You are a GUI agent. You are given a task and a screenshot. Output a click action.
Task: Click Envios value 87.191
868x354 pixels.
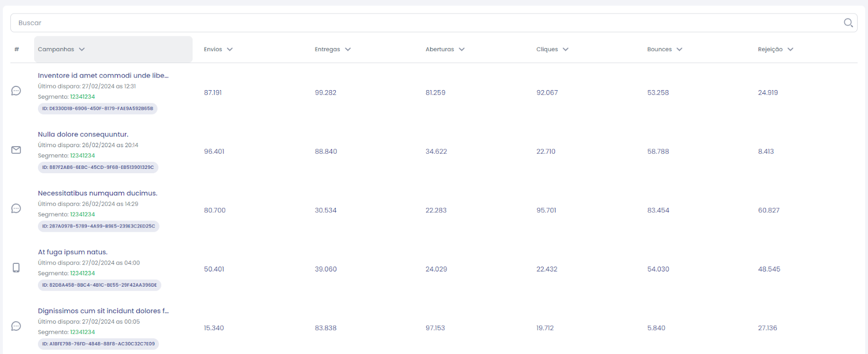tap(213, 93)
